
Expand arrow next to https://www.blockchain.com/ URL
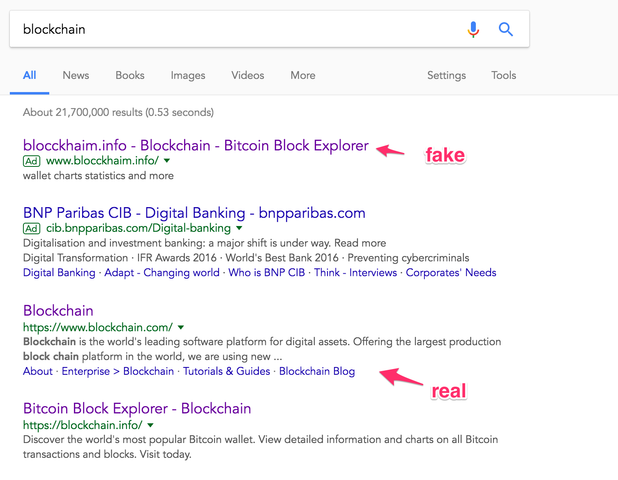(x=181, y=327)
